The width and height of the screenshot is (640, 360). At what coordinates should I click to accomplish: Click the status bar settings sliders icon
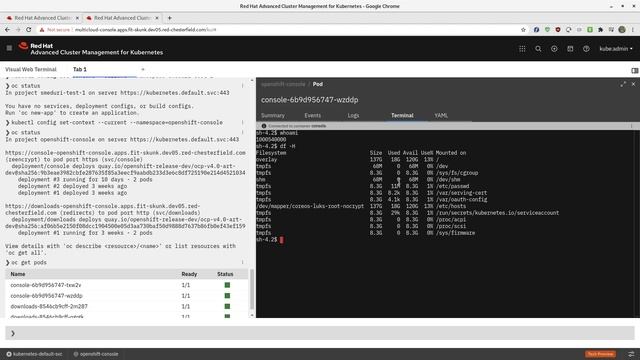pyautogui.click(x=631, y=354)
